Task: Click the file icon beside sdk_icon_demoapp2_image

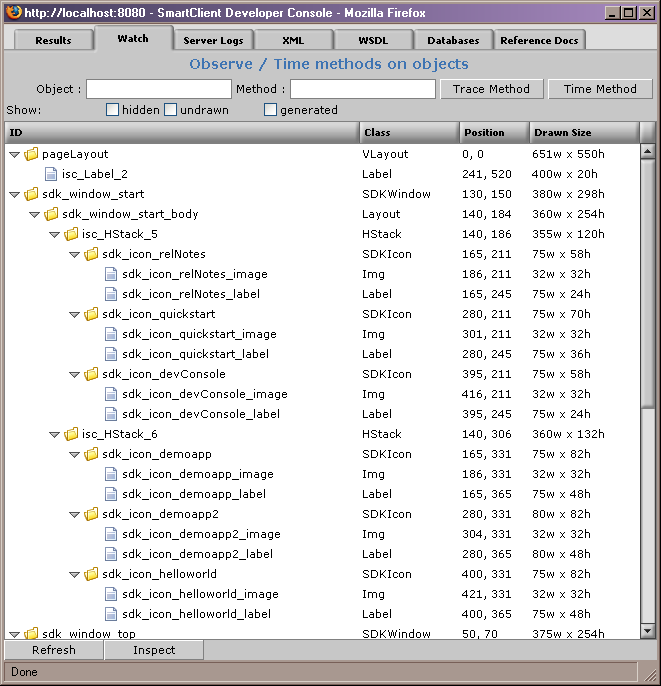Action: [x=111, y=534]
